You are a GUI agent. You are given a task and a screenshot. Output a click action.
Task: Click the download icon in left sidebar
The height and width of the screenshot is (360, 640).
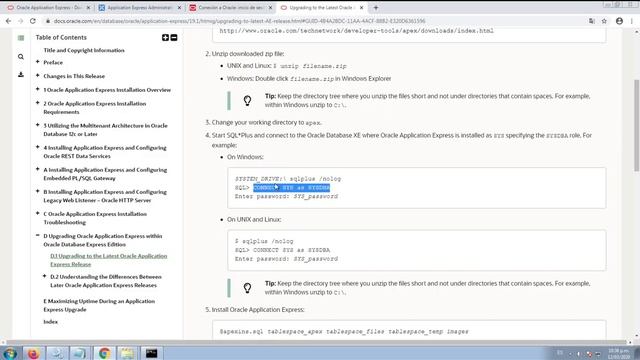pos(21,75)
